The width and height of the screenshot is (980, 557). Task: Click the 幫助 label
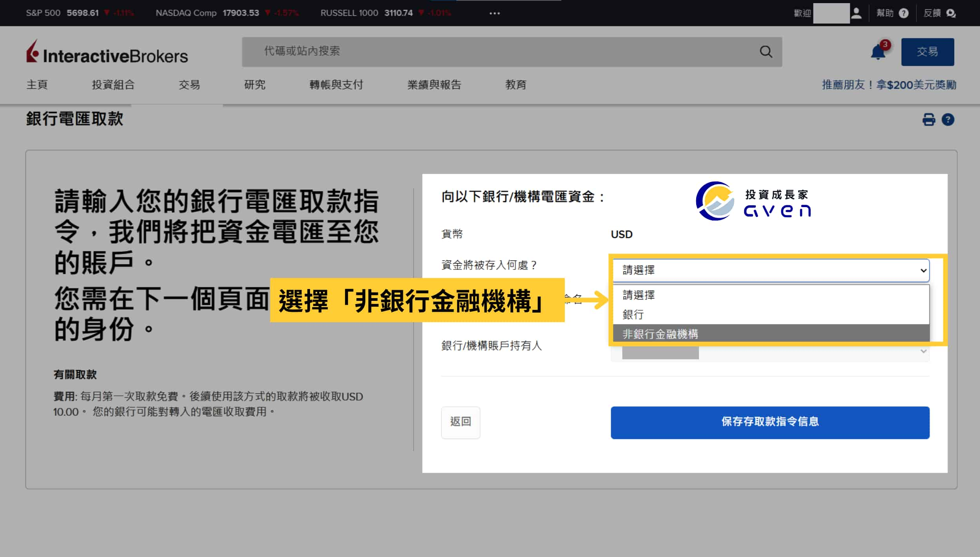(x=885, y=13)
